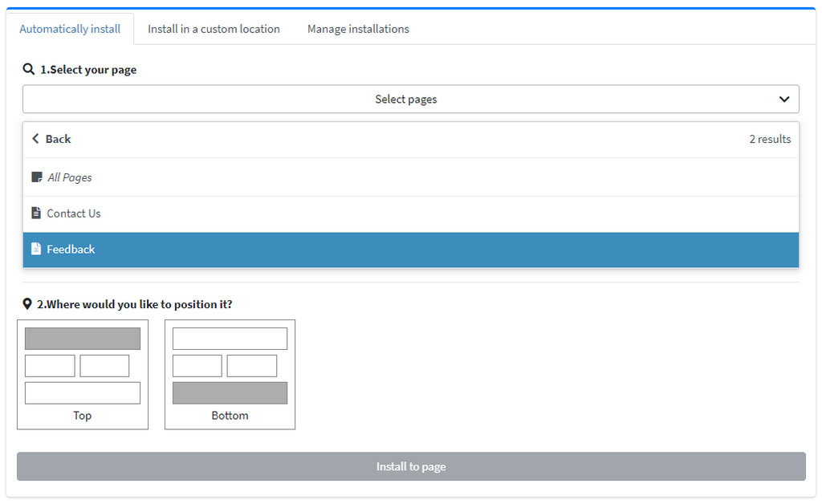Image resolution: width=822 pixels, height=504 pixels.
Task: Choose Contact Us from the page list
Action: coord(74,213)
